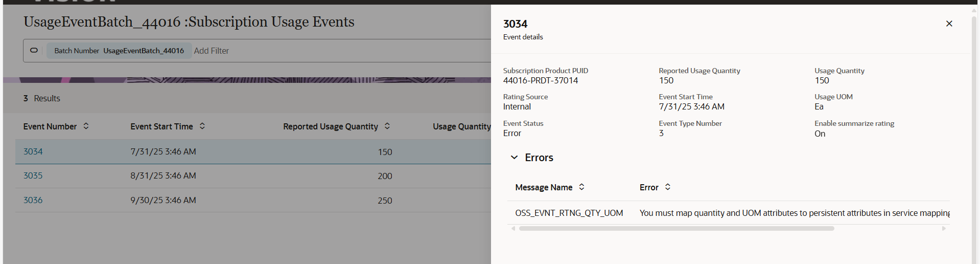Click the left scroll arrow of errors table
This screenshot has width=980, height=264.
513,229
